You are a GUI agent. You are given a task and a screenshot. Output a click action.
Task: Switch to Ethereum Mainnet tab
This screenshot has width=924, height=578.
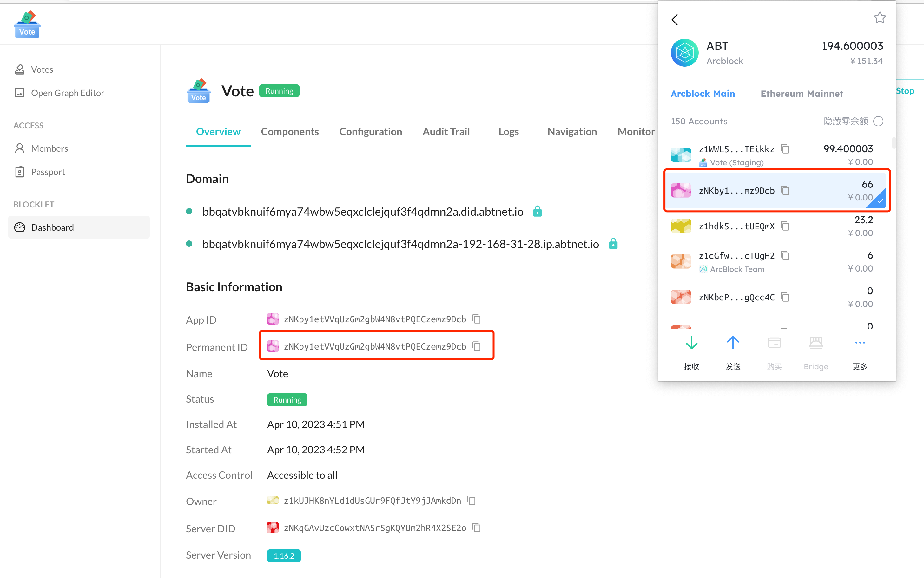click(801, 94)
